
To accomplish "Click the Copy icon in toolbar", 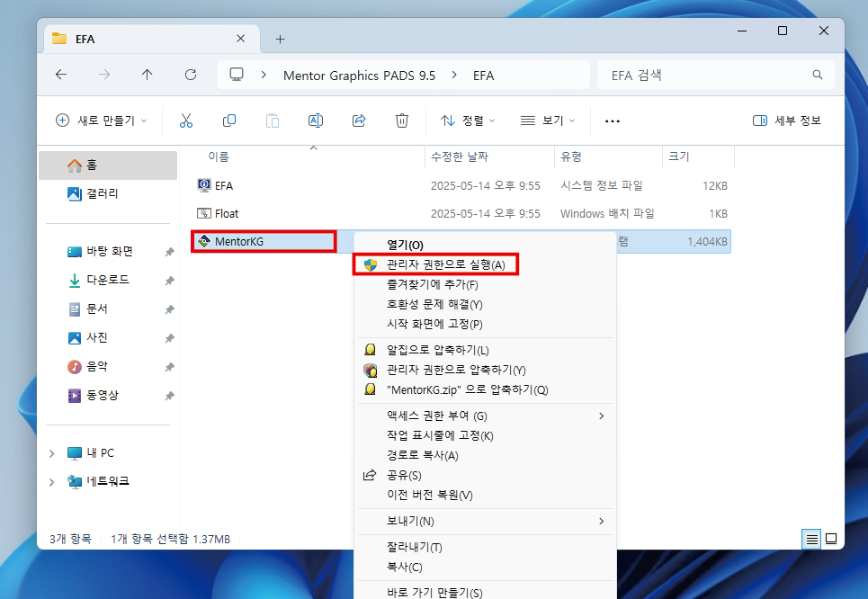I will pyautogui.click(x=228, y=121).
